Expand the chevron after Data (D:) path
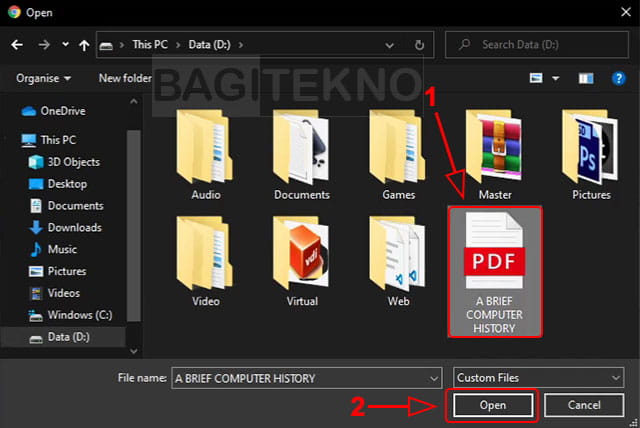This screenshot has width=640, height=428. pyautogui.click(x=241, y=45)
